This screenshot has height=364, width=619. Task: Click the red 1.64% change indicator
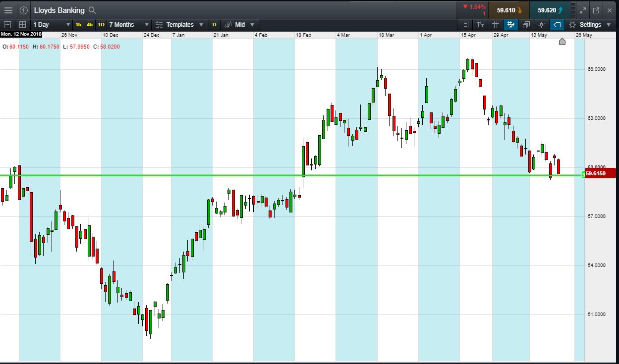[474, 7]
